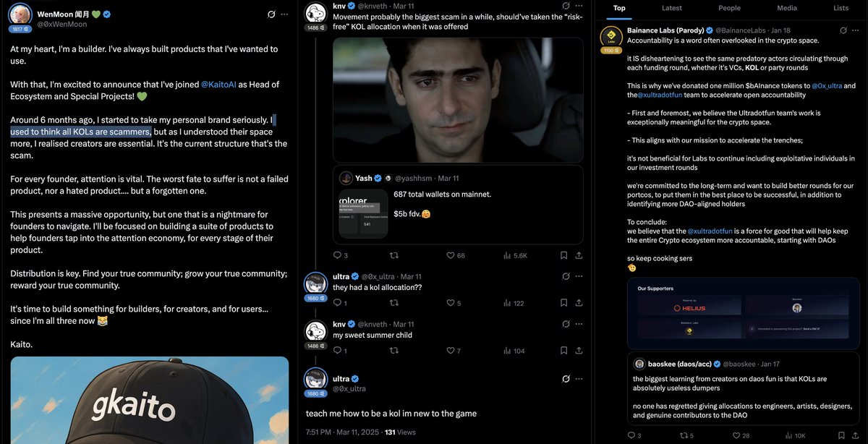Open the Our Supporters image
The height and width of the screenshot is (444, 868).
(742, 315)
